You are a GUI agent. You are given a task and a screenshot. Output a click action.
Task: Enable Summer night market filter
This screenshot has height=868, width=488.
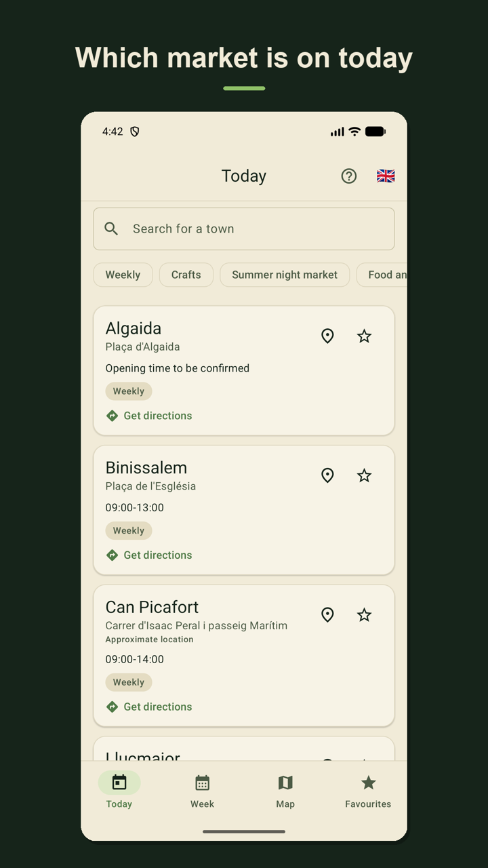pyautogui.click(x=285, y=275)
